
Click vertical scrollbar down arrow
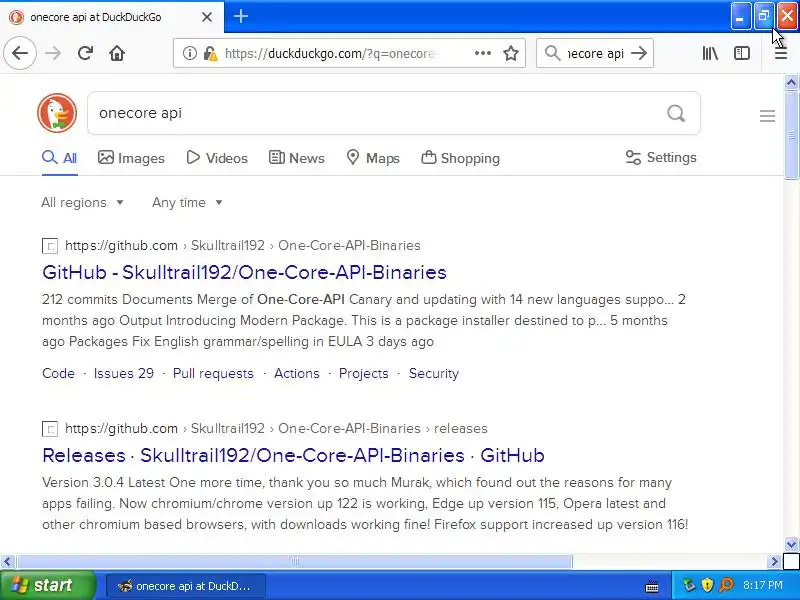(x=791, y=544)
